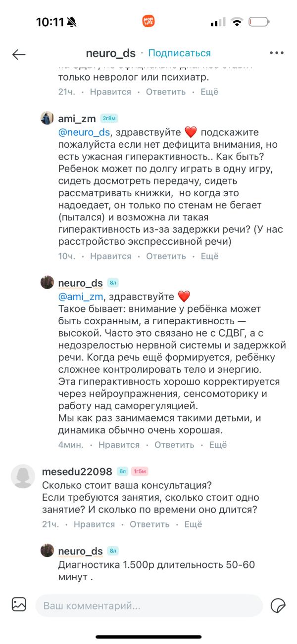Reply to mesedu22098 with Ответить
The image size is (297, 644).
149,524
